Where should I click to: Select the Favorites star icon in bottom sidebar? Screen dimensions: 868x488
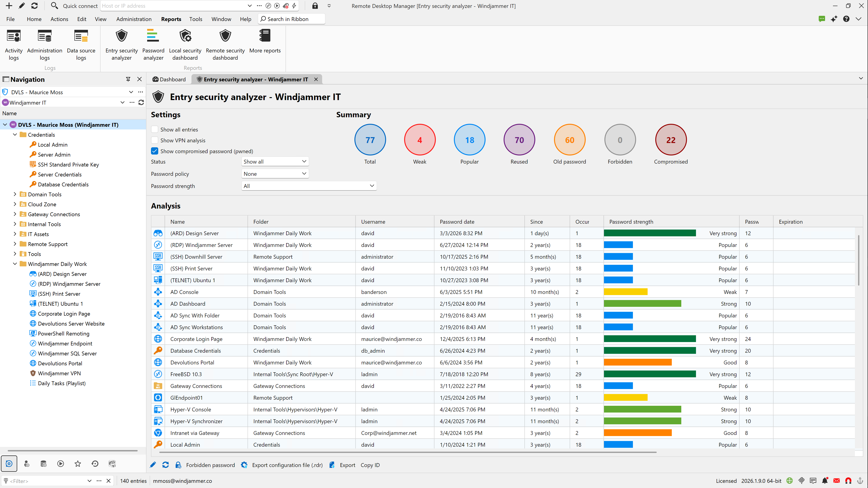(x=78, y=463)
